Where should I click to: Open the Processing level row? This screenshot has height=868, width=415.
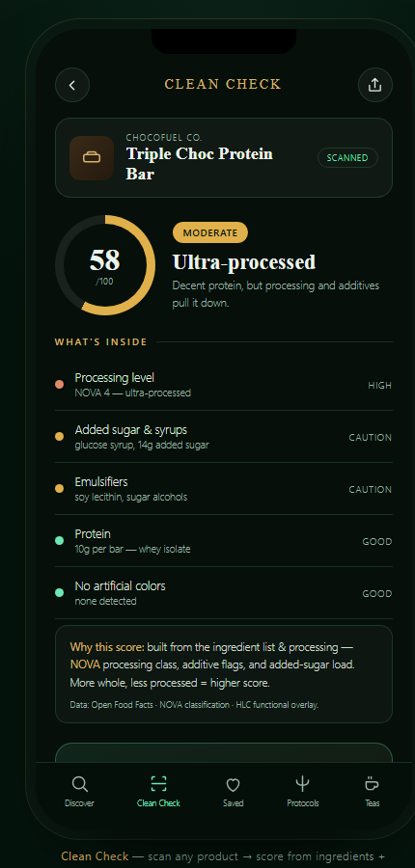224,385
